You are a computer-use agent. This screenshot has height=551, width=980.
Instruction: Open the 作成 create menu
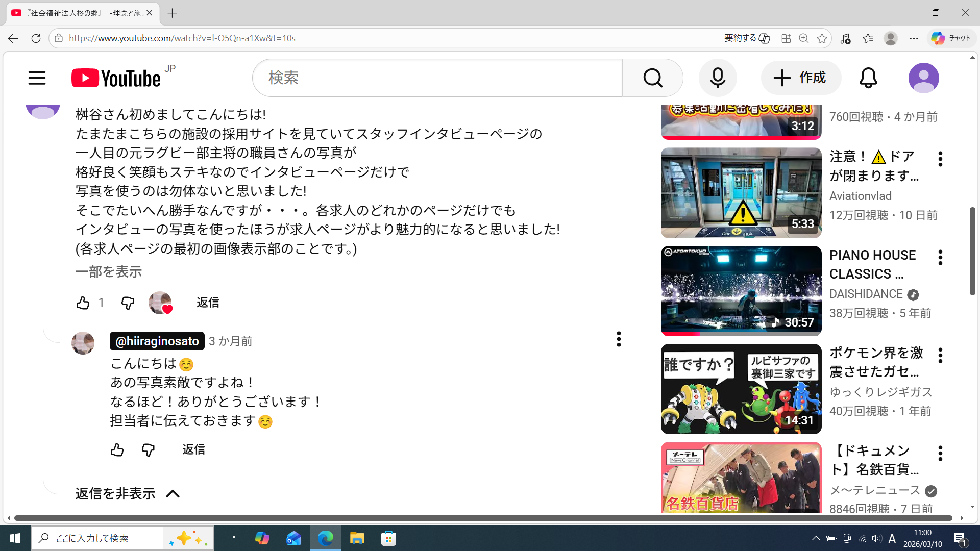click(x=800, y=78)
